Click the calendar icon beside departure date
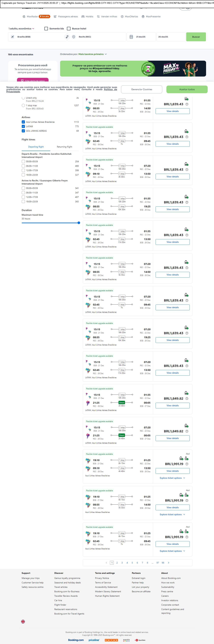Screen dimensions: 214x644 pyautogui.click(x=131, y=37)
